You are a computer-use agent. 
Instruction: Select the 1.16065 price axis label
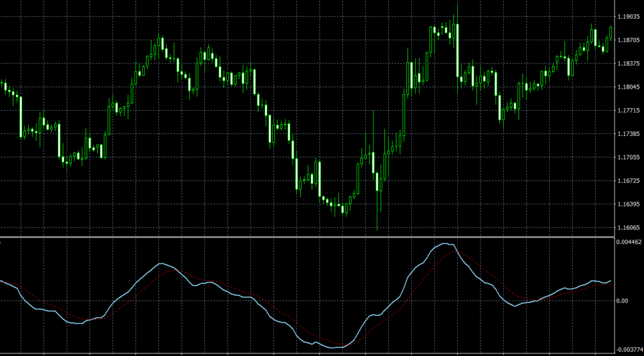[628, 228]
